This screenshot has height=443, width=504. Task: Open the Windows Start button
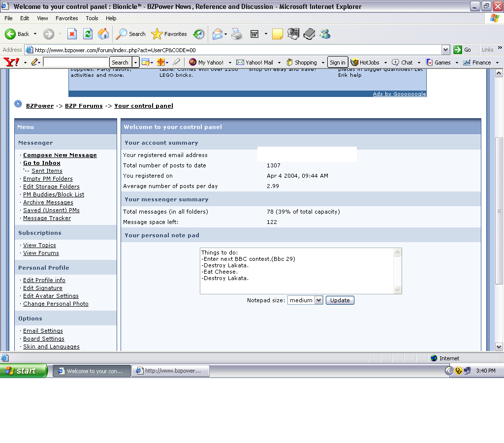click(x=24, y=371)
